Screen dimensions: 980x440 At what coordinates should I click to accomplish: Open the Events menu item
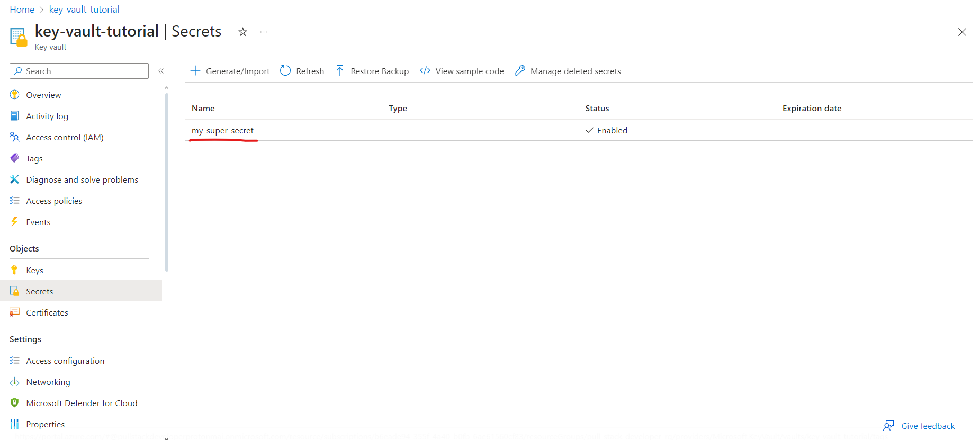pyautogui.click(x=38, y=222)
